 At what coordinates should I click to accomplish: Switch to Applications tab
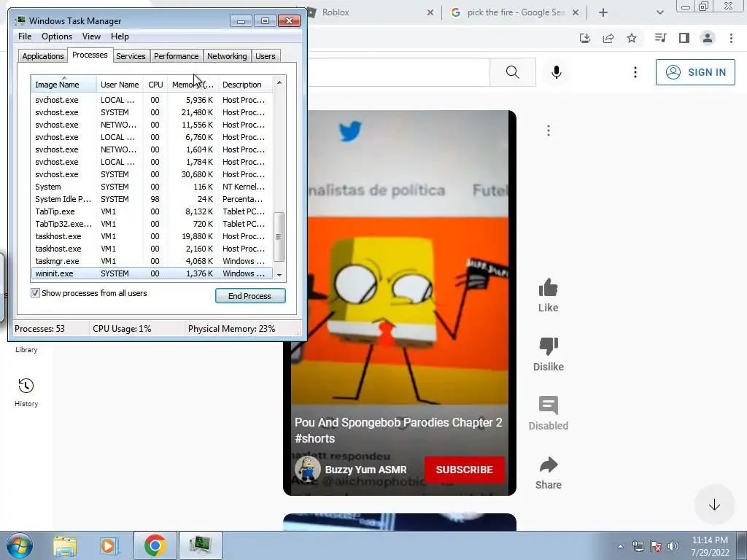(x=43, y=55)
